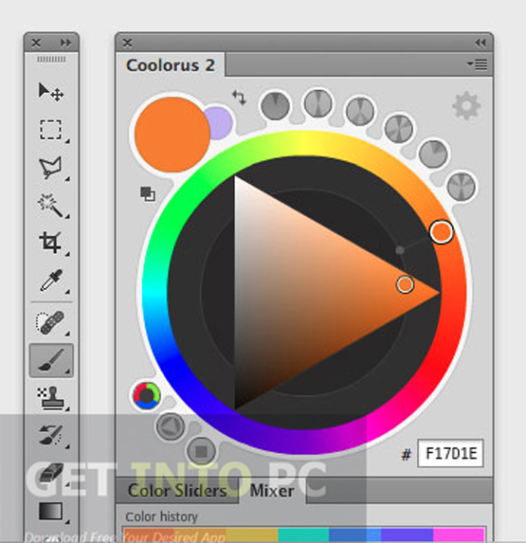Select the Crop tool
The width and height of the screenshot is (526, 543).
(x=51, y=242)
